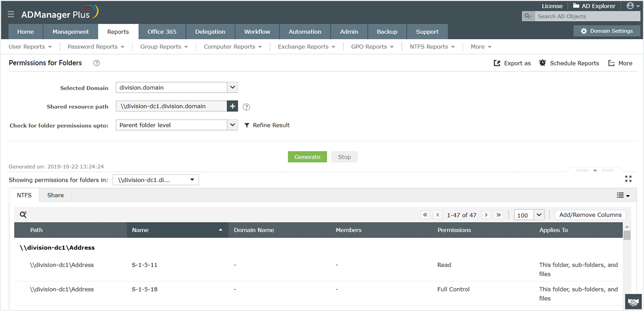Expand Group Reports menu
The image size is (644, 311).
[x=164, y=47]
